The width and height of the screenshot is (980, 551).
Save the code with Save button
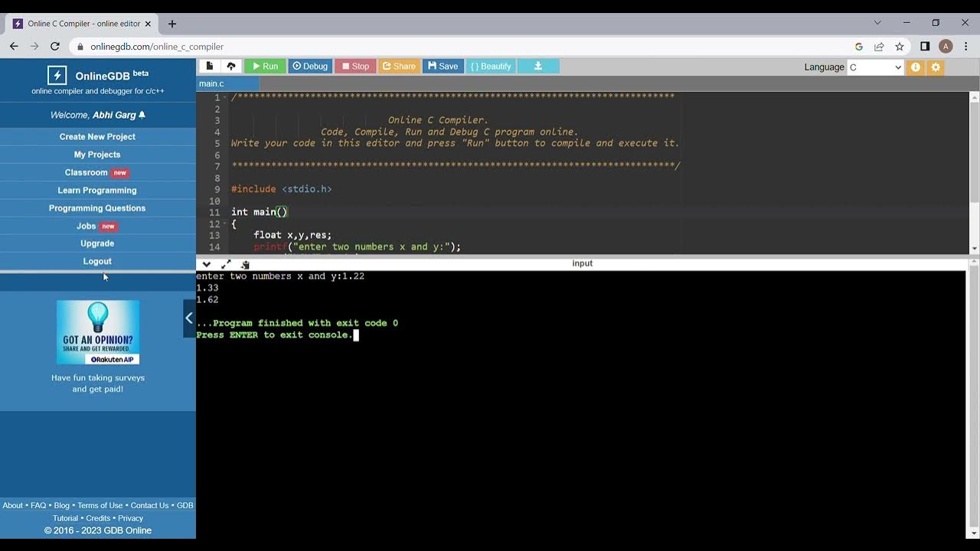coord(443,67)
